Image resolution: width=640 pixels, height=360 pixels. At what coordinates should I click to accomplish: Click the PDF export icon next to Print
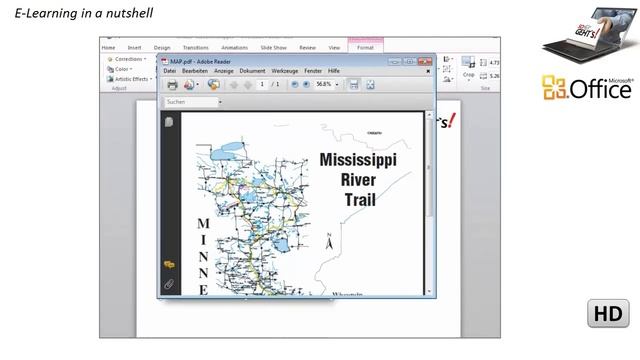(189, 85)
